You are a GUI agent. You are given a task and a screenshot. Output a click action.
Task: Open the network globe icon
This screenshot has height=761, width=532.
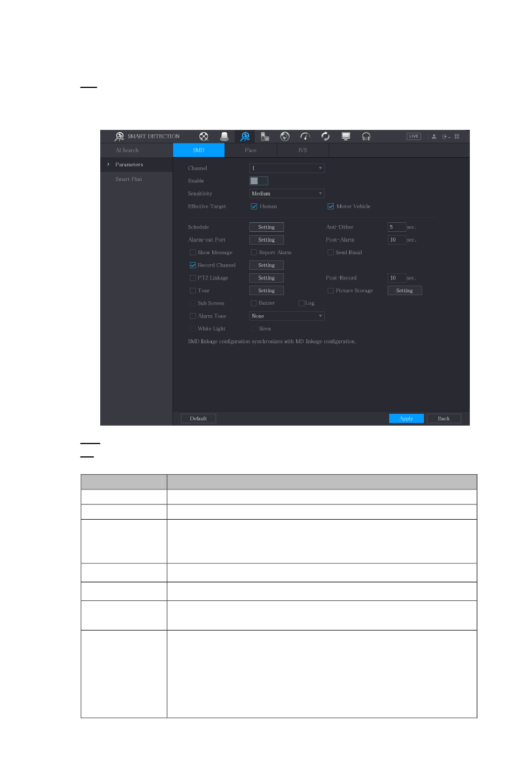[x=285, y=136]
